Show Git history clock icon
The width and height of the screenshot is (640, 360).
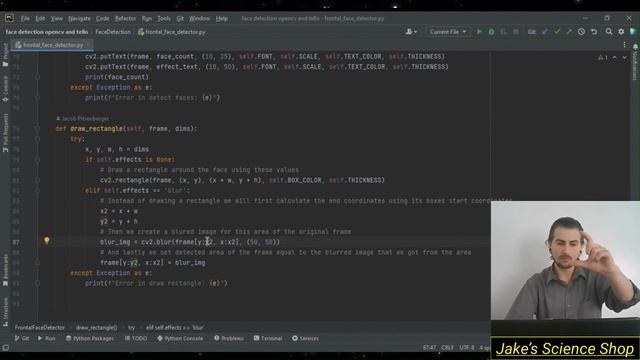[x=581, y=32]
